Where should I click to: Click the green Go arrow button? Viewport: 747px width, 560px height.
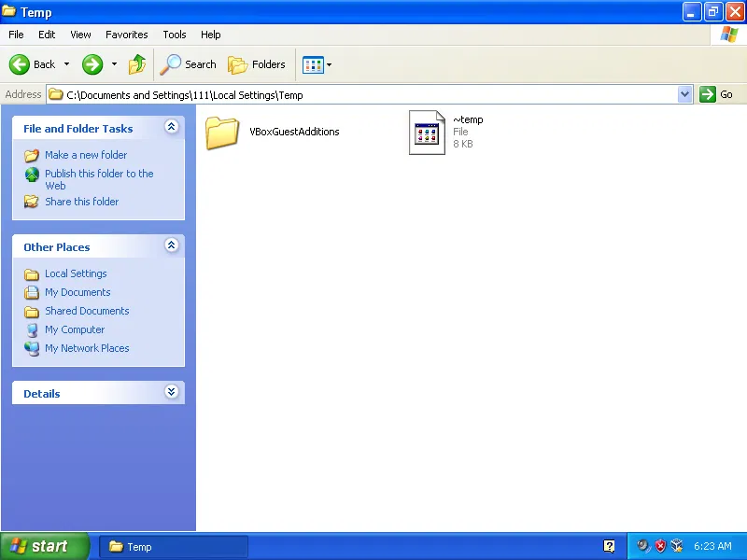tap(708, 94)
